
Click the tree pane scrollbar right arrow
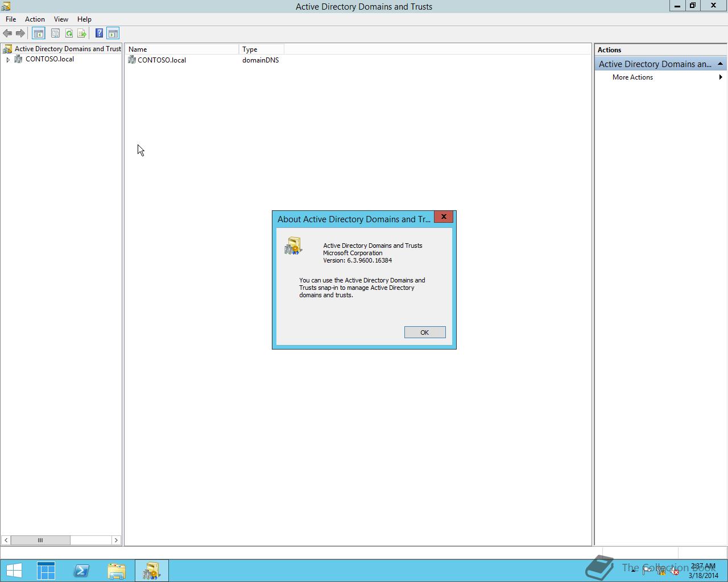coord(116,540)
